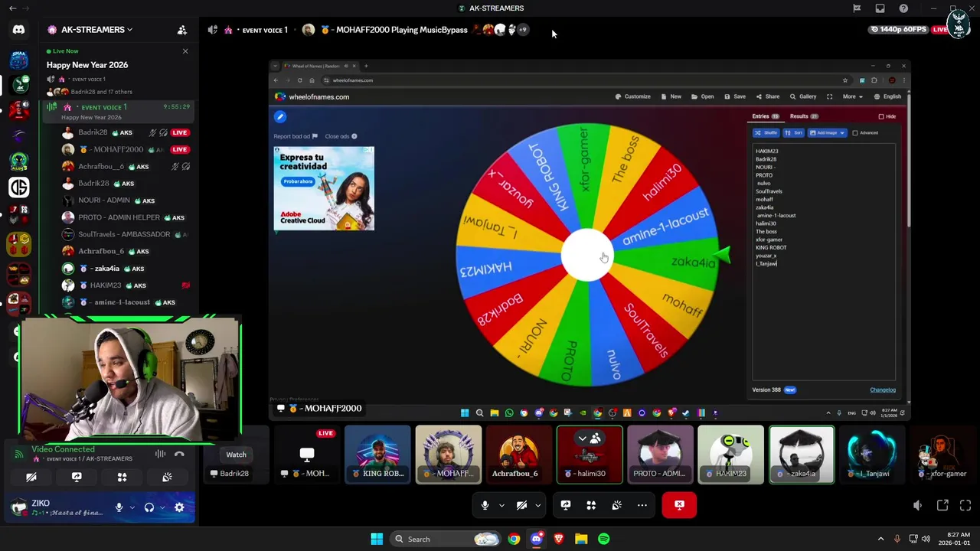Open activities launcher in the voice panel
The image size is (980, 551).
point(122,477)
